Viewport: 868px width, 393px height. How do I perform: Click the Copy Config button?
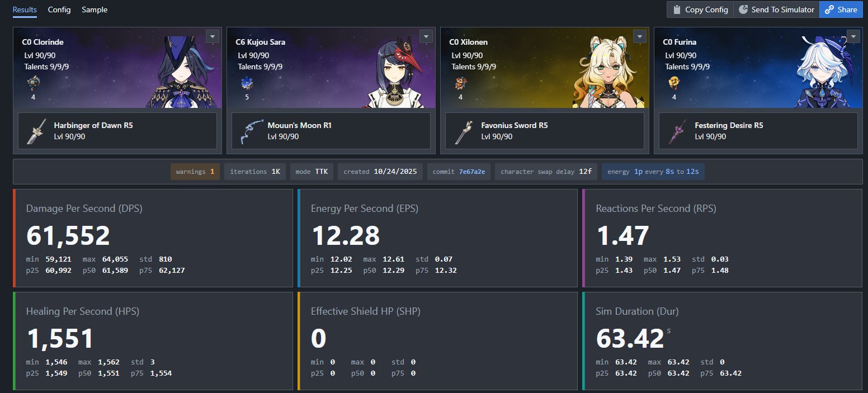[700, 10]
